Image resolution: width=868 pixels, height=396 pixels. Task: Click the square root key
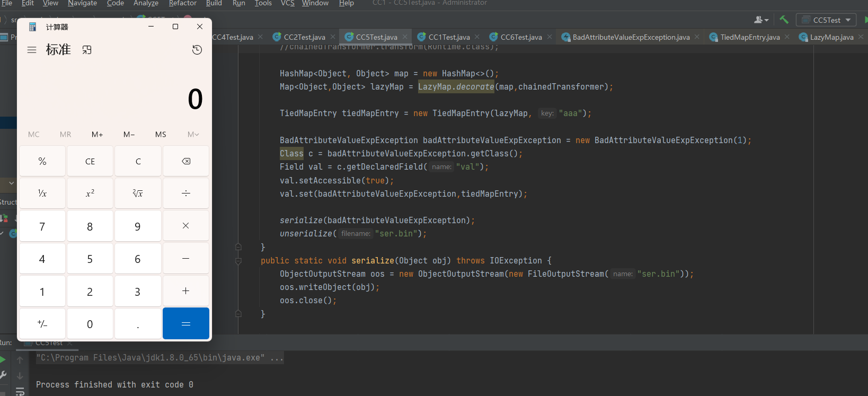pos(138,193)
